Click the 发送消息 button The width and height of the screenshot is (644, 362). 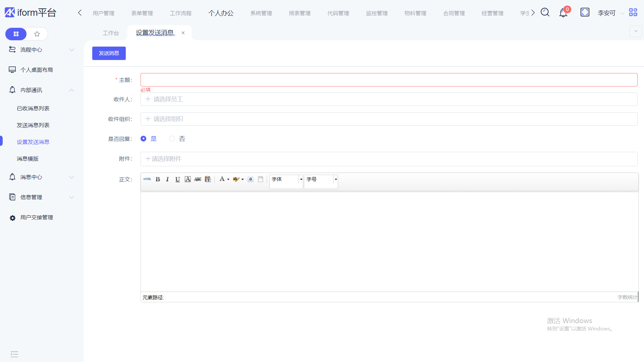(109, 53)
